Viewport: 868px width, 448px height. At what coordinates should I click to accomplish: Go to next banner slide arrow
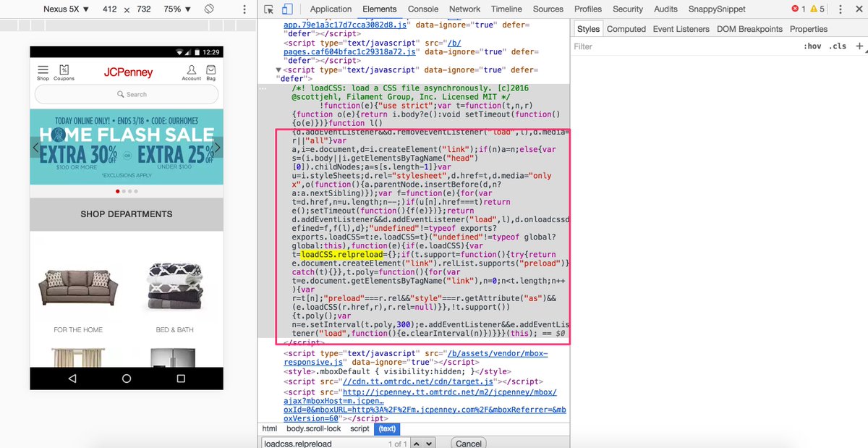click(x=217, y=148)
